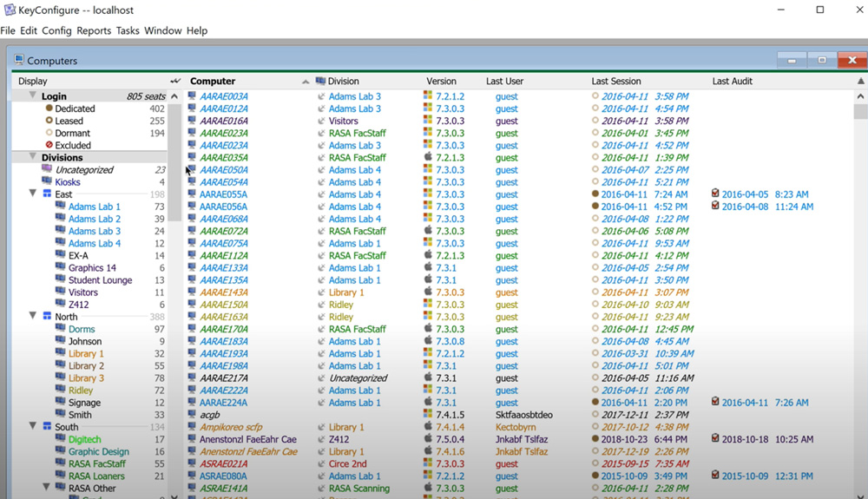Open the Edit menu

coord(29,30)
